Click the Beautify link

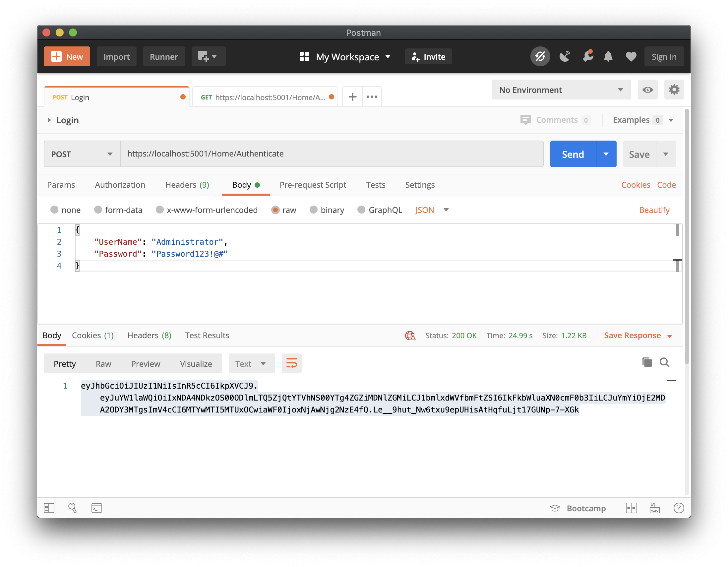(x=654, y=210)
